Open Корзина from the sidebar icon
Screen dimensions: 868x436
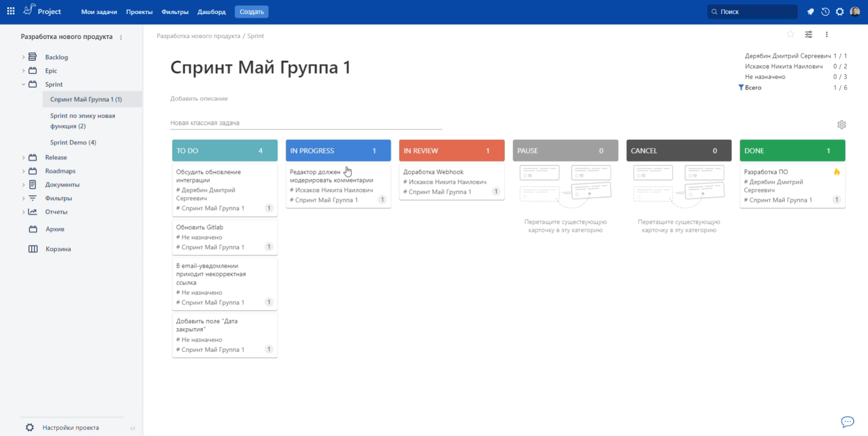pyautogui.click(x=33, y=249)
